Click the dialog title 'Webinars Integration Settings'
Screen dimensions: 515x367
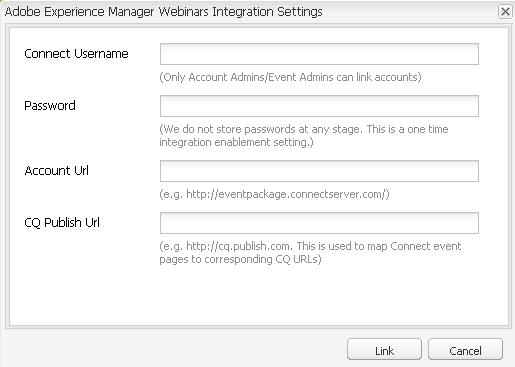pyautogui.click(x=164, y=12)
